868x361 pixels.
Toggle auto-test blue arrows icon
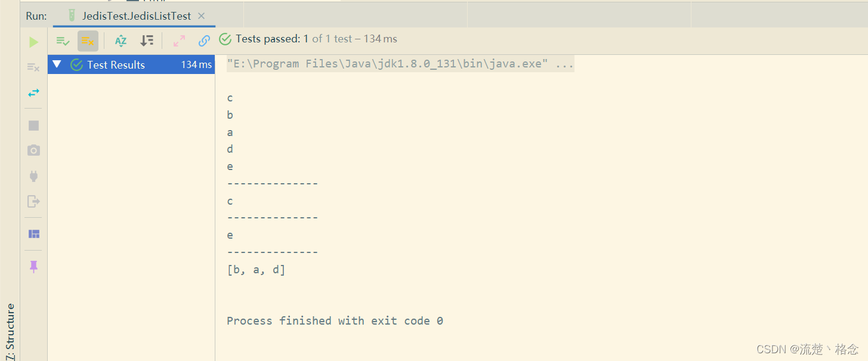click(x=33, y=92)
